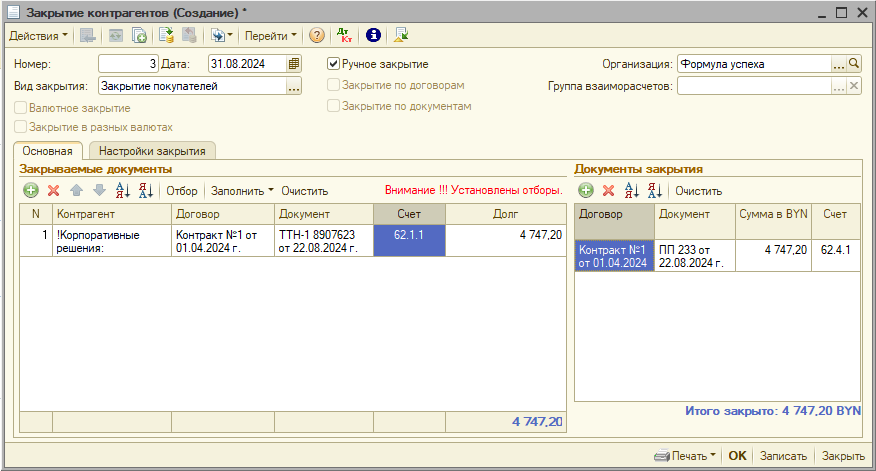
Task: Delete row in Документы закрытия panel
Action: 607,190
